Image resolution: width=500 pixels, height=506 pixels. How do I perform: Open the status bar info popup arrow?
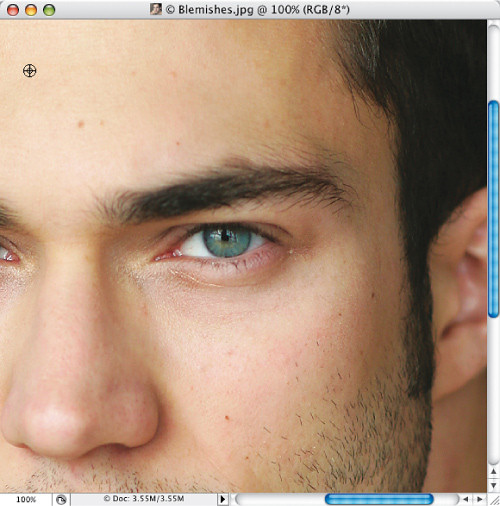[223, 499]
